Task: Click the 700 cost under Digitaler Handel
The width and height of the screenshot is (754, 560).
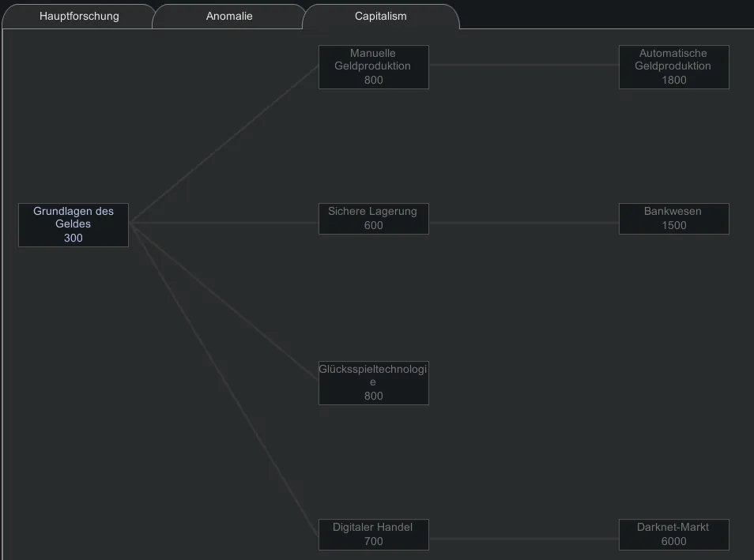Action: [x=373, y=541]
